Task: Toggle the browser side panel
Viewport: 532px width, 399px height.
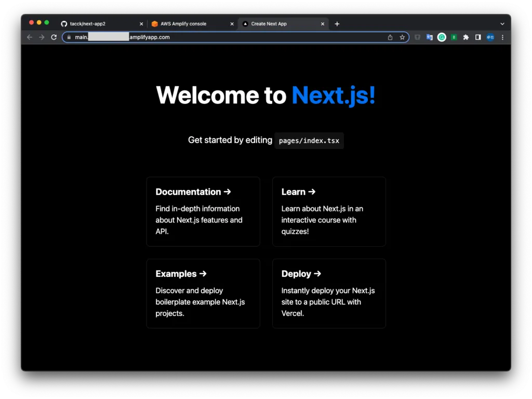Action: click(478, 37)
